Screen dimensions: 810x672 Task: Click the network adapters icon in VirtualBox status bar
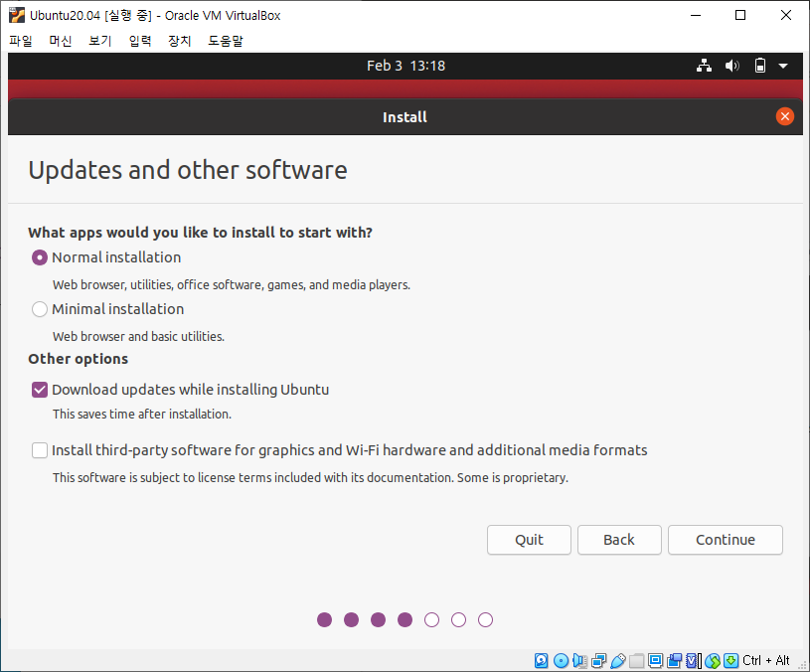coord(599,661)
